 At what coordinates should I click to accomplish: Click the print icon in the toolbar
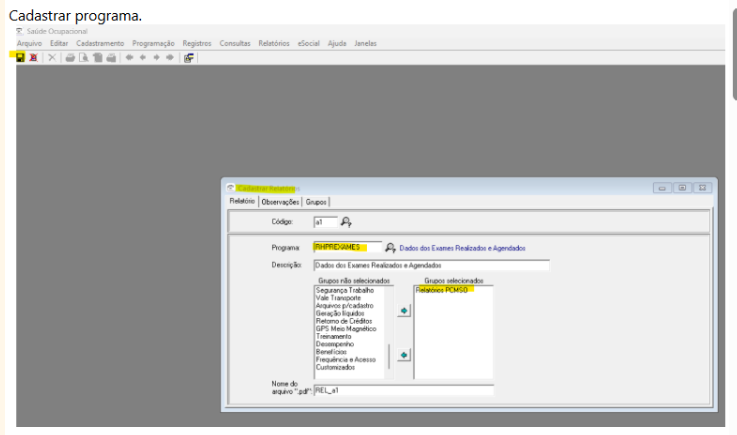click(x=70, y=58)
